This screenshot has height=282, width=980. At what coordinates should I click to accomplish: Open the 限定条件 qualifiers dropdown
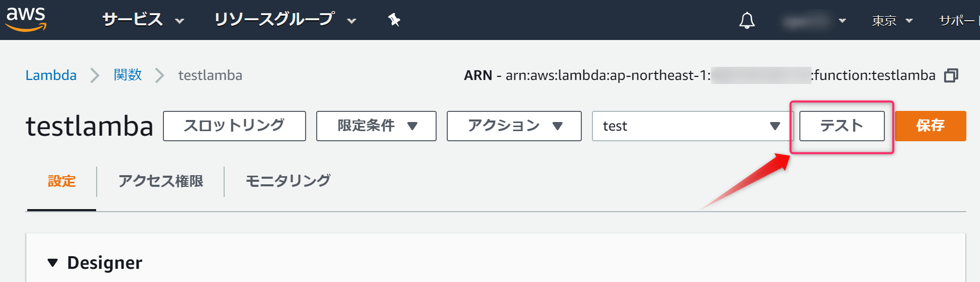tap(376, 126)
